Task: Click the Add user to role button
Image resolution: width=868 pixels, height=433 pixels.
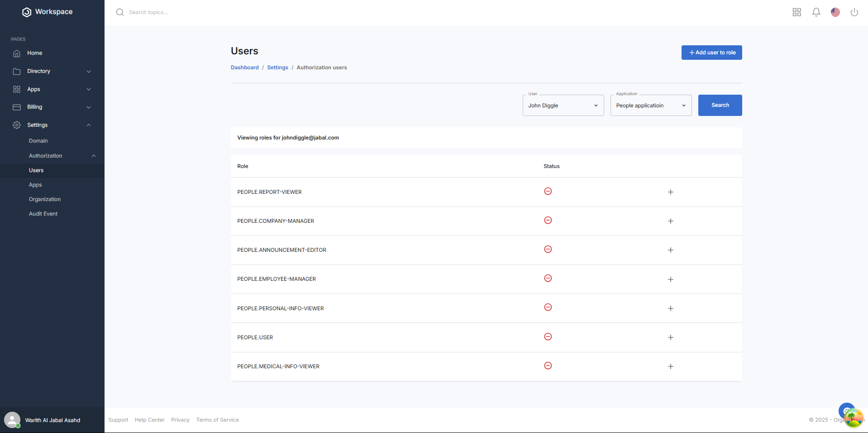Action: coord(711,53)
